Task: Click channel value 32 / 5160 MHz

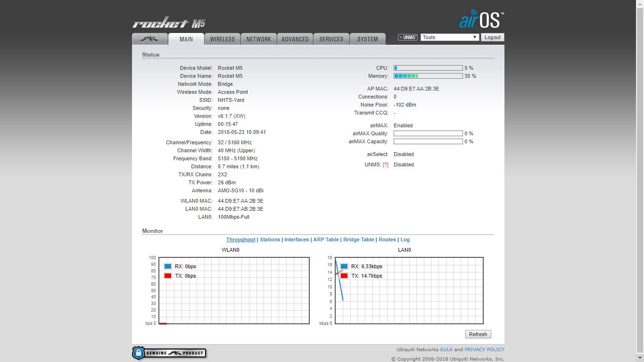Action: [x=235, y=142]
